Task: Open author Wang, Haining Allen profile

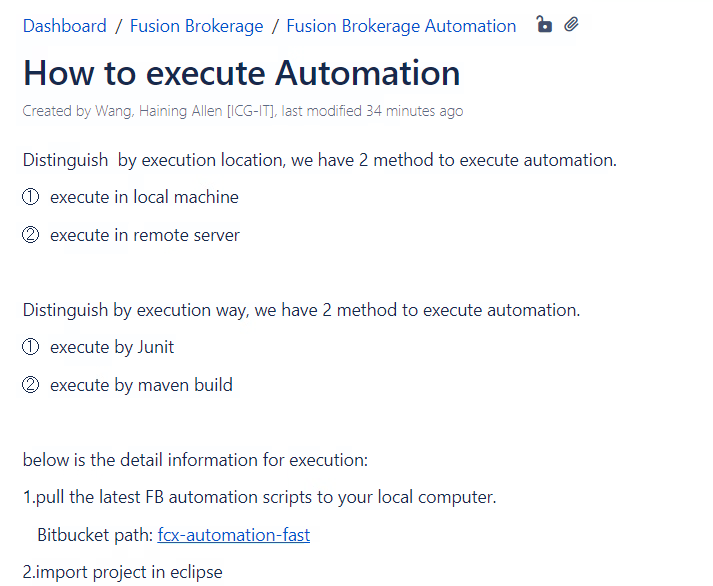Action: coord(185,111)
